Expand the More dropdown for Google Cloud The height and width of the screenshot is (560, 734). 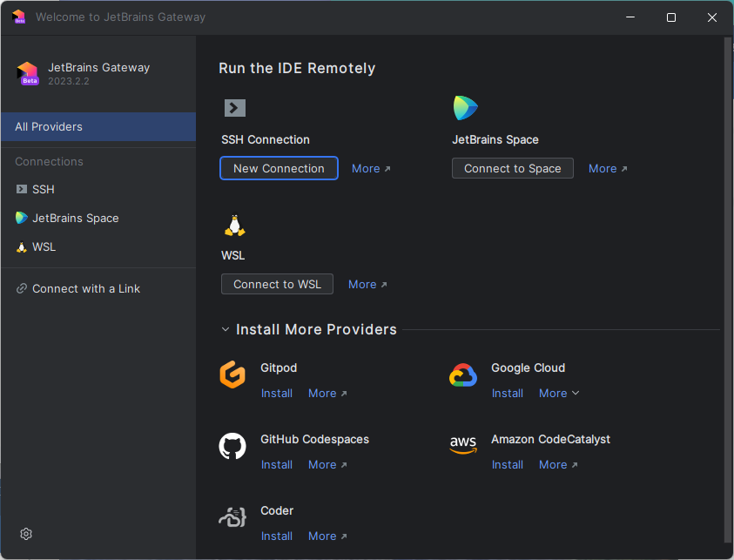coord(559,394)
